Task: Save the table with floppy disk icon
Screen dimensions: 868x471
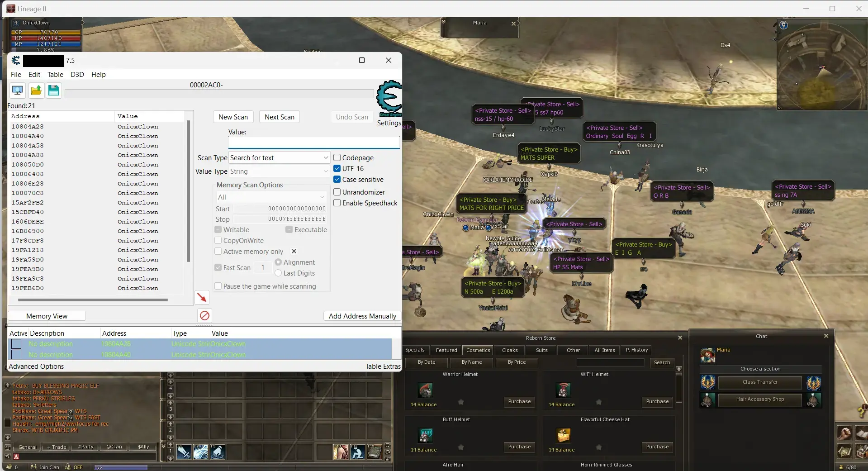Action: (53, 90)
